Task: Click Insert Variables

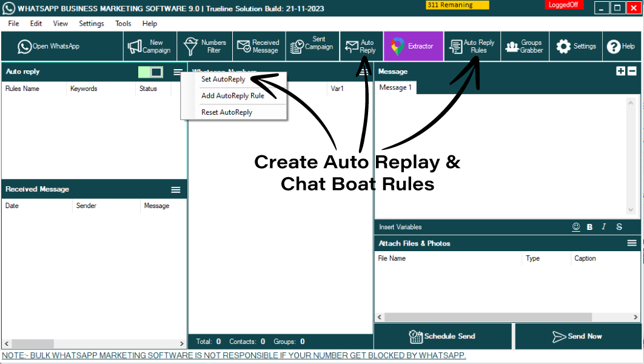Action: (400, 227)
